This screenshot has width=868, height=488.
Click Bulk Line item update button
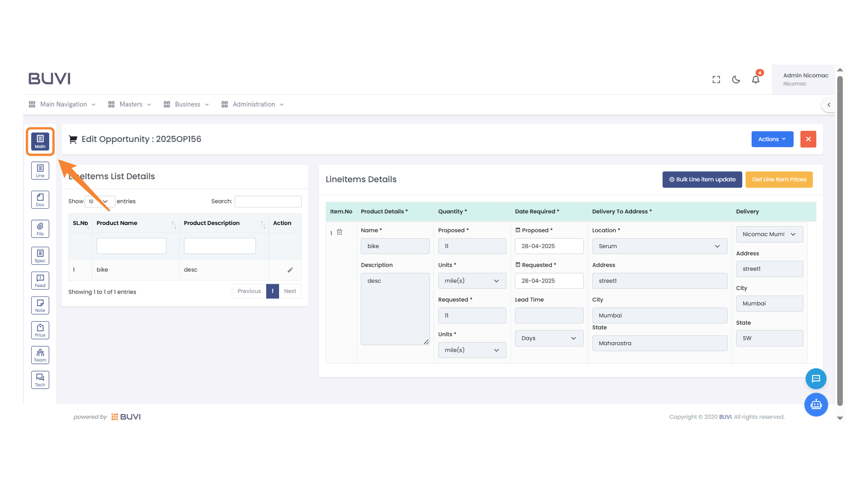click(702, 179)
